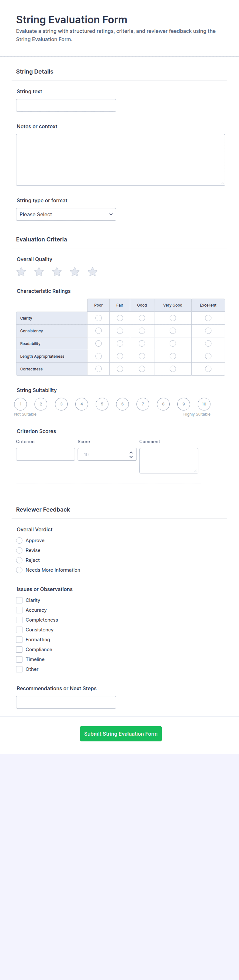Select the fourth Overall Quality star
Image resolution: width=239 pixels, height=980 pixels.
click(x=75, y=272)
